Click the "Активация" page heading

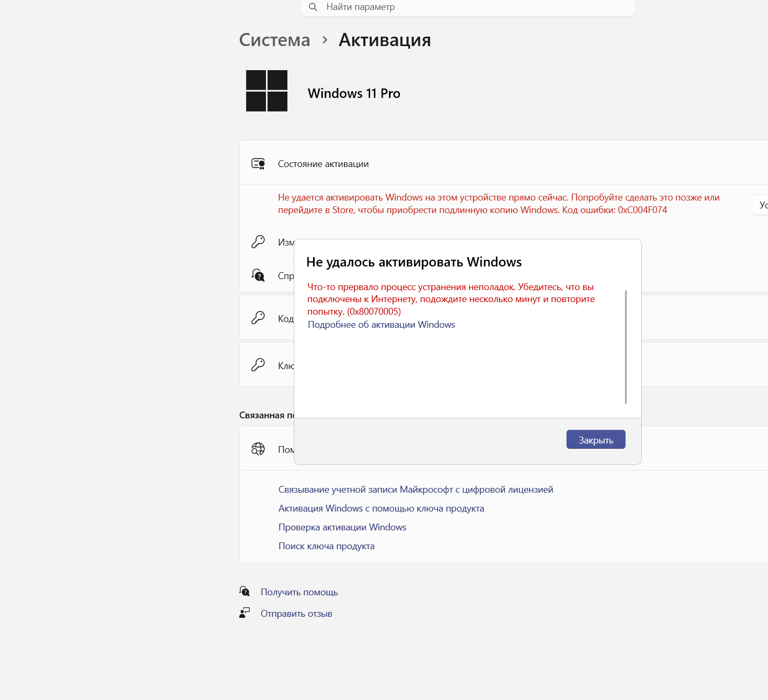coord(385,40)
